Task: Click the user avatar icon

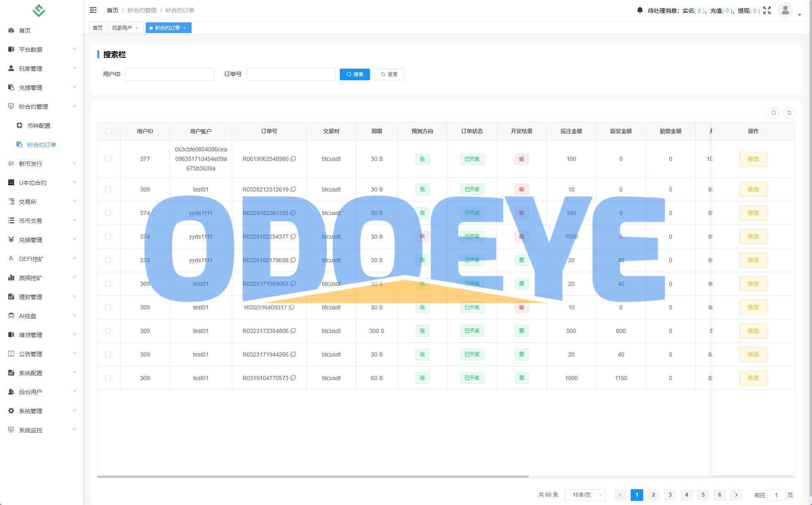Action: pyautogui.click(x=785, y=10)
